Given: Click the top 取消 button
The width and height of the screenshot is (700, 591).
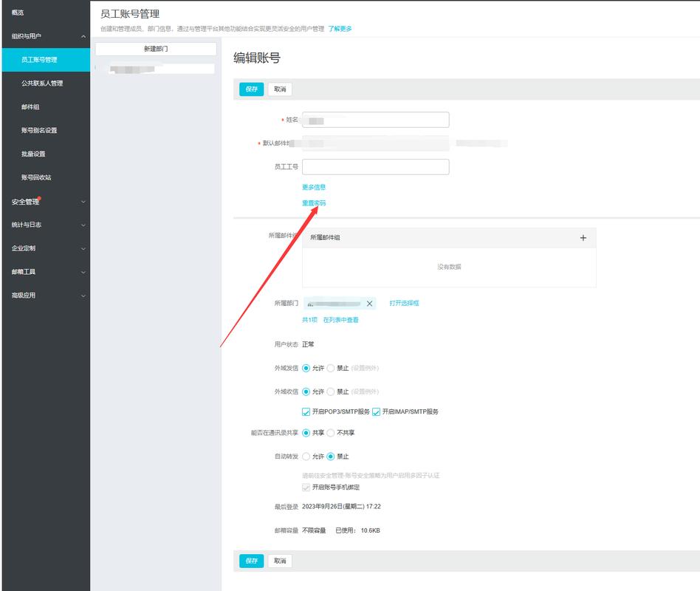Looking at the screenshot, I should tap(280, 89).
